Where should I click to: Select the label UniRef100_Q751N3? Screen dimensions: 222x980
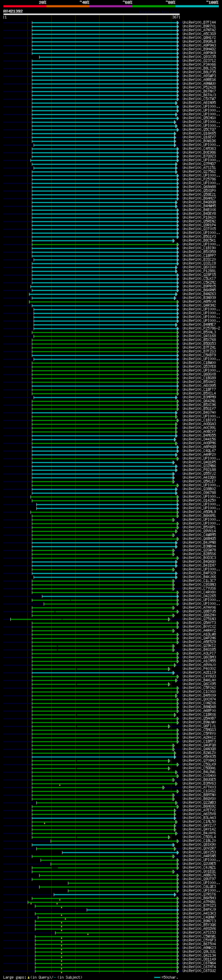pos(199,619)
